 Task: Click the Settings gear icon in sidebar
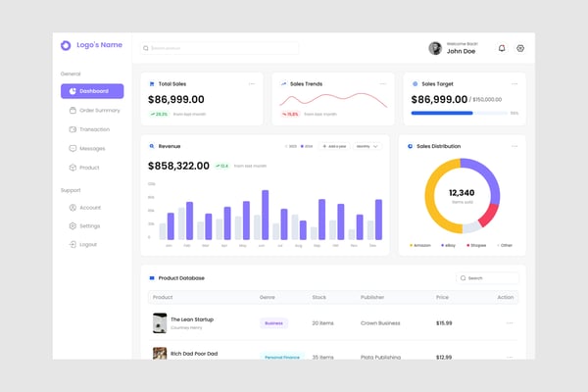click(73, 225)
